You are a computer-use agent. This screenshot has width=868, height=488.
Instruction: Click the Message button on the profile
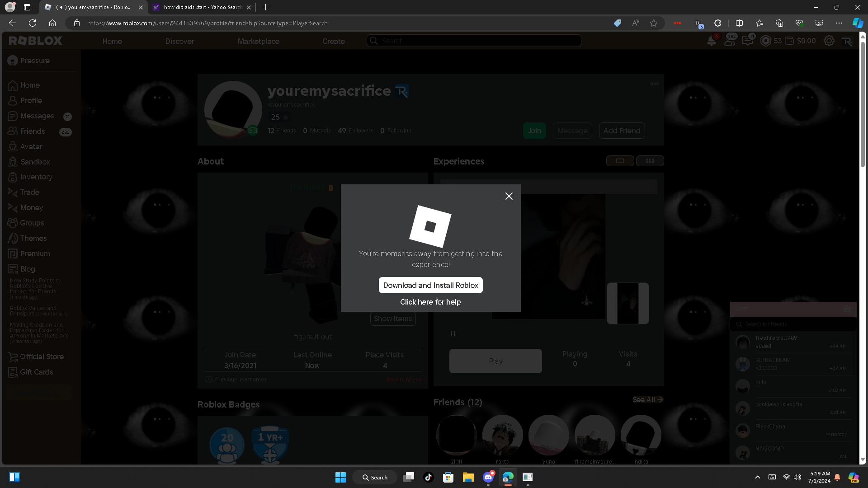pyautogui.click(x=572, y=131)
